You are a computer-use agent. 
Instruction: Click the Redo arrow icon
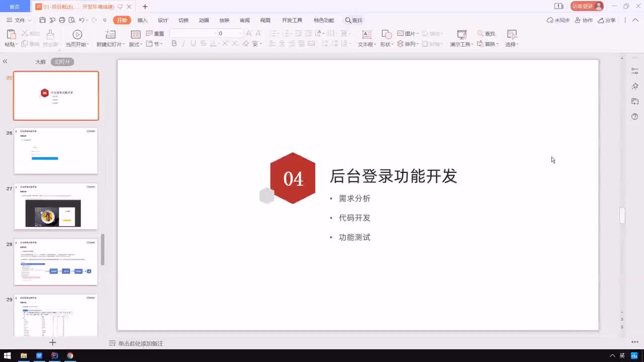point(94,20)
